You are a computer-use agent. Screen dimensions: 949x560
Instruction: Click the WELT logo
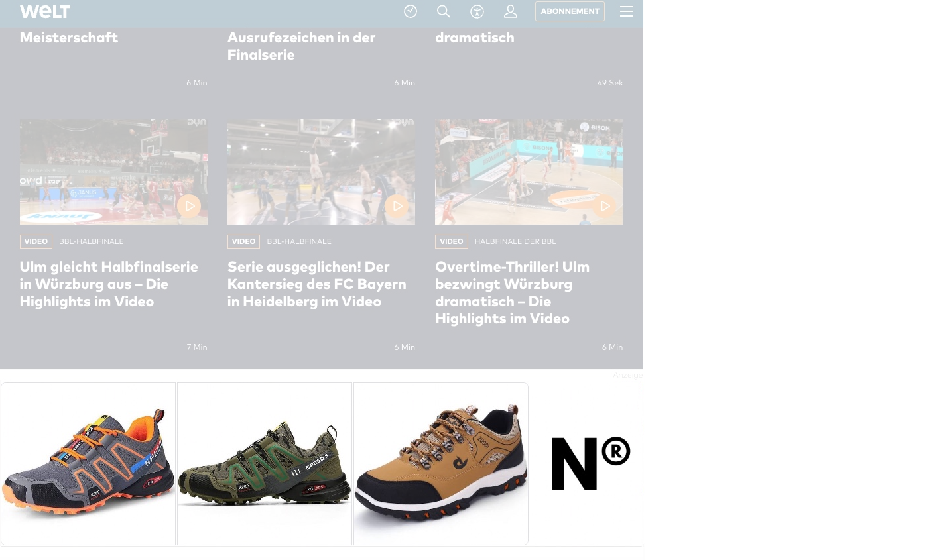point(45,11)
